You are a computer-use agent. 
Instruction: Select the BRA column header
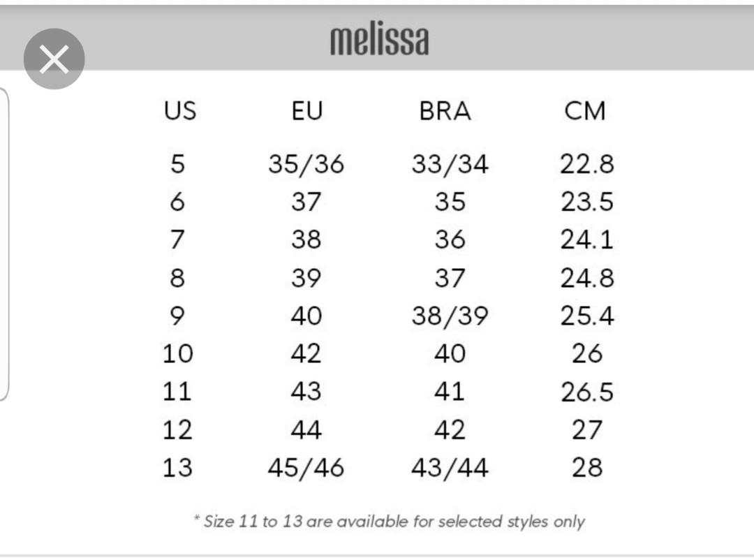445,110
